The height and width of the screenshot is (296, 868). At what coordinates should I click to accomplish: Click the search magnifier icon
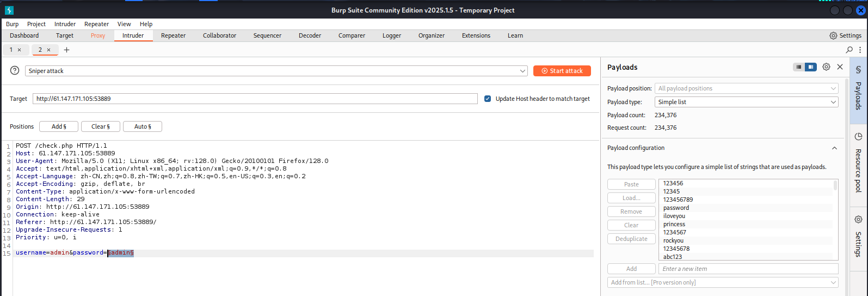pos(849,50)
